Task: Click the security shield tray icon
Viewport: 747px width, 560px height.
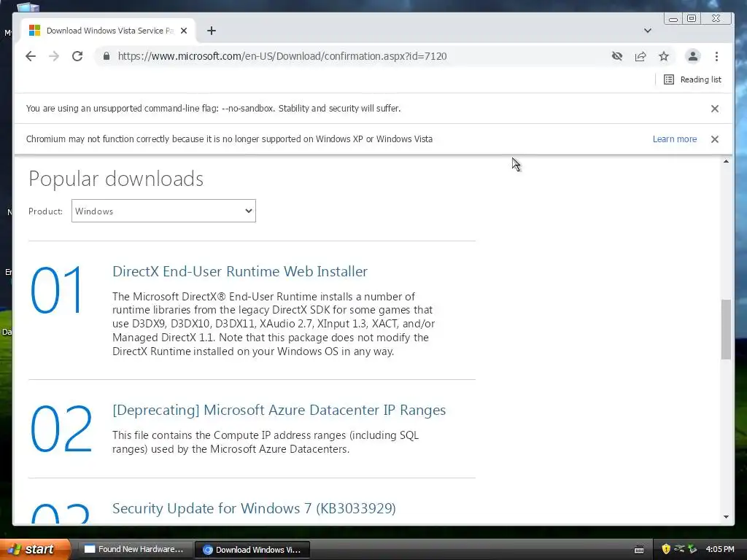Action: (x=666, y=549)
